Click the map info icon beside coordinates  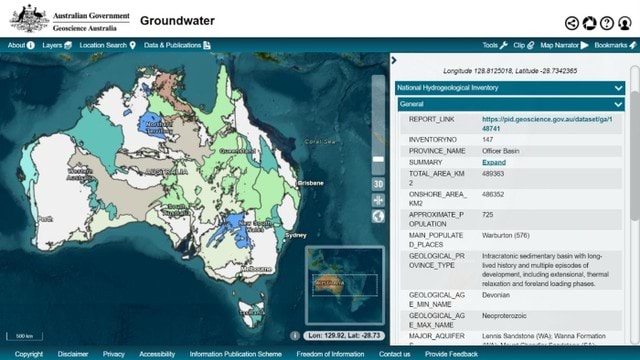tap(295, 336)
